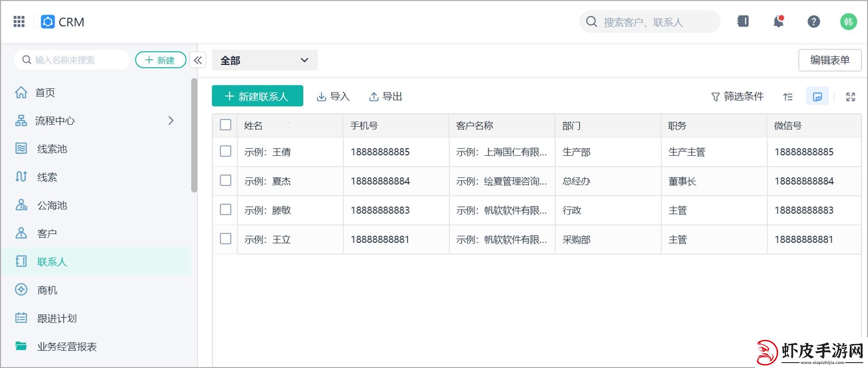Open 业务经营报表 in the sidebar
868x368 pixels.
(67, 346)
